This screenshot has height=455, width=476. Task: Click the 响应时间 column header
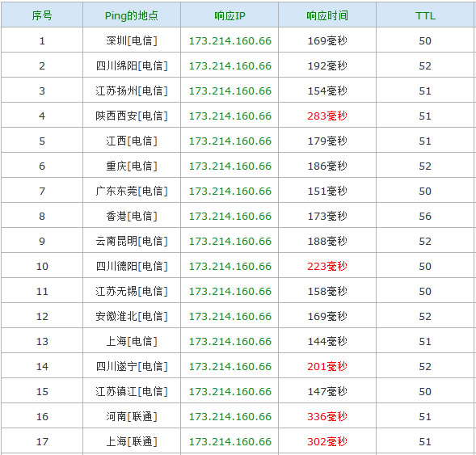click(327, 15)
